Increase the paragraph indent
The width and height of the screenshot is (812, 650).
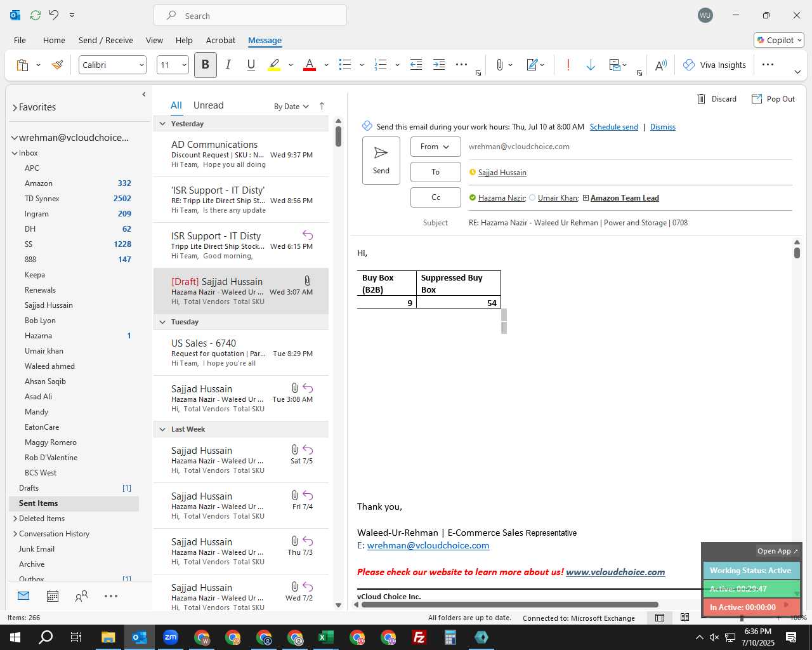click(439, 65)
